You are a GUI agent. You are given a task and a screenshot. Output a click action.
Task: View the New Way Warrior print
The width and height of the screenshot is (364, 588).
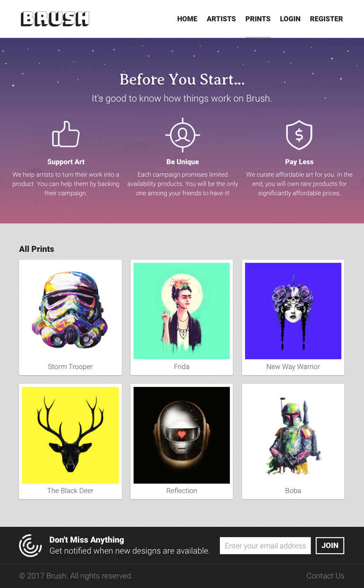(x=293, y=311)
